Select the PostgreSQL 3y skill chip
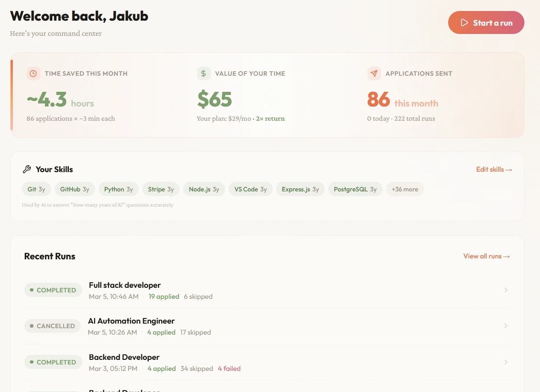Screen dimensions: 540x392 pos(355,189)
